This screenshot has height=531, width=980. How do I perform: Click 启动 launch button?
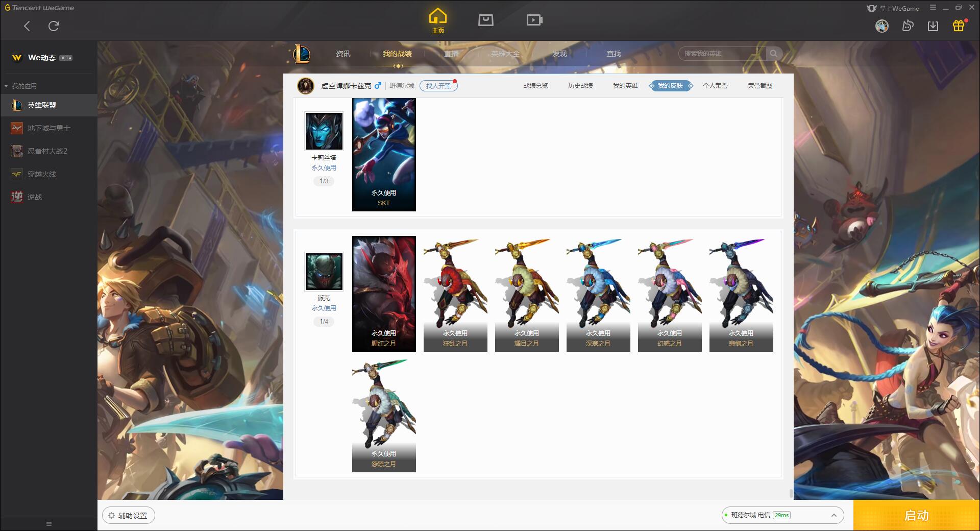coord(917,515)
